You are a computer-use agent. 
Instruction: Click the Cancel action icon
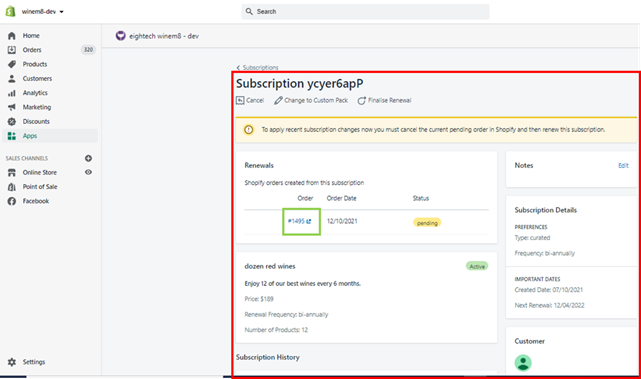(x=240, y=100)
